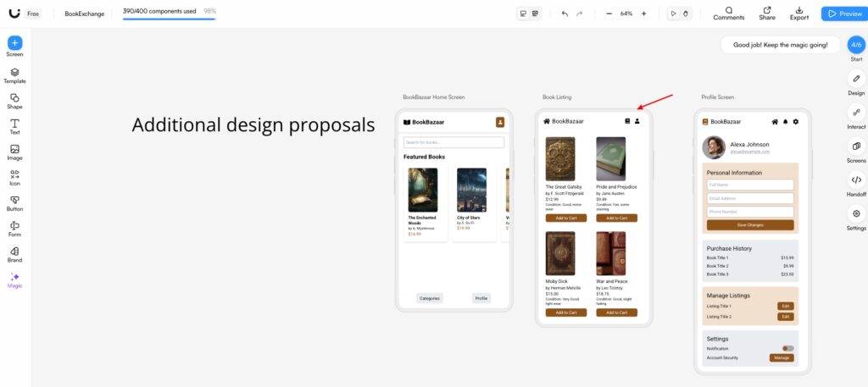
Task: Open the Form components tool
Action: [15, 229]
